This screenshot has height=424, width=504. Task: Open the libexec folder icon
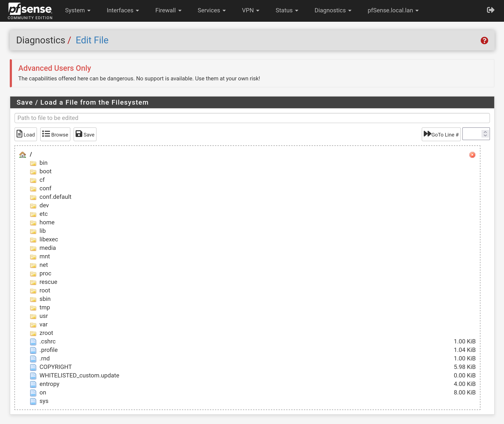click(x=33, y=240)
